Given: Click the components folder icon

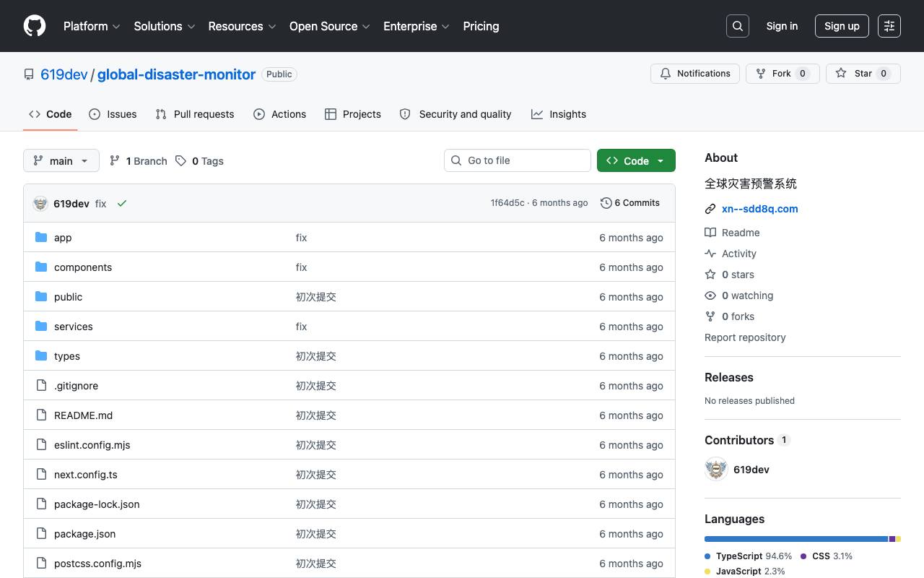Looking at the screenshot, I should pos(41,267).
